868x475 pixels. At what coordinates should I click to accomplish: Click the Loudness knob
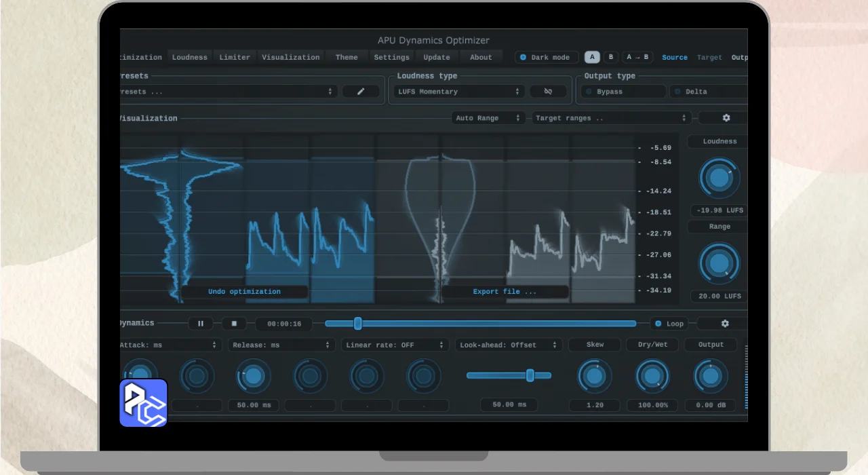pos(719,178)
